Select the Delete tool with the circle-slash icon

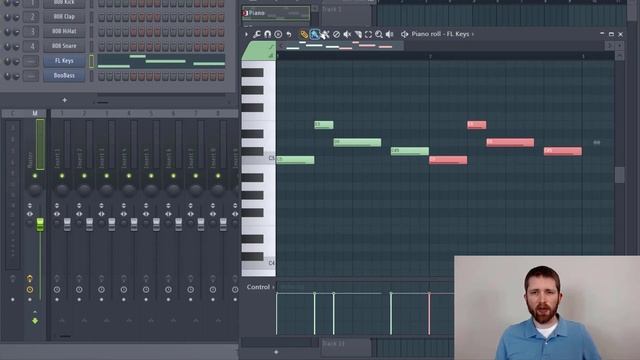[x=336, y=34]
